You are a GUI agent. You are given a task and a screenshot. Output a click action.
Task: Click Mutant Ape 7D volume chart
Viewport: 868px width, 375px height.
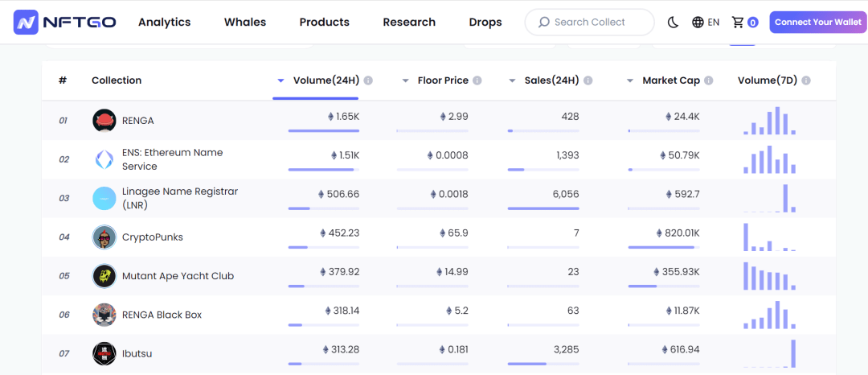pyautogui.click(x=769, y=276)
